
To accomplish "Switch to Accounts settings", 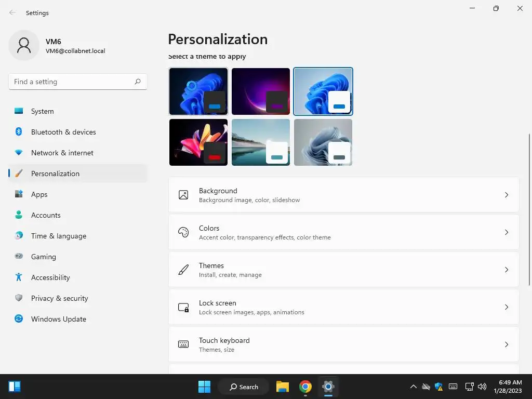I will point(78,215).
